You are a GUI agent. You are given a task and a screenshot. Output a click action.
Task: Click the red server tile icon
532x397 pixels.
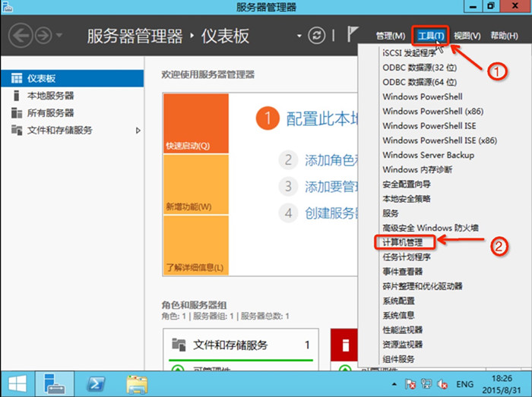click(x=344, y=345)
